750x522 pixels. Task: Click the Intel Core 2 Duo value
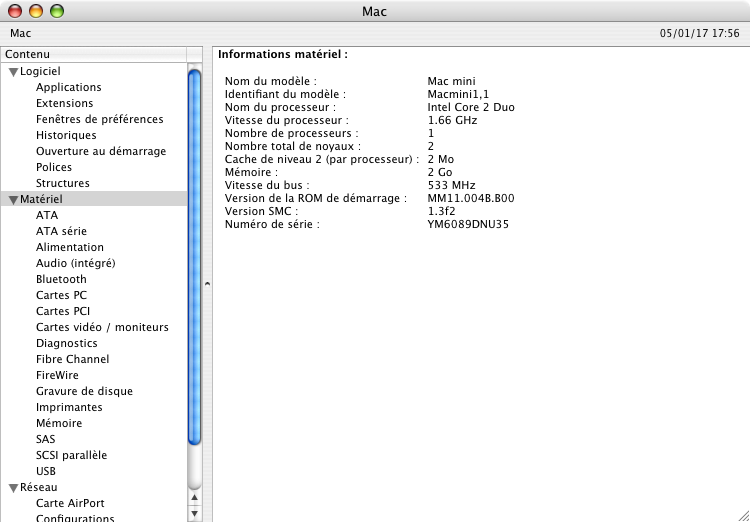click(x=471, y=107)
